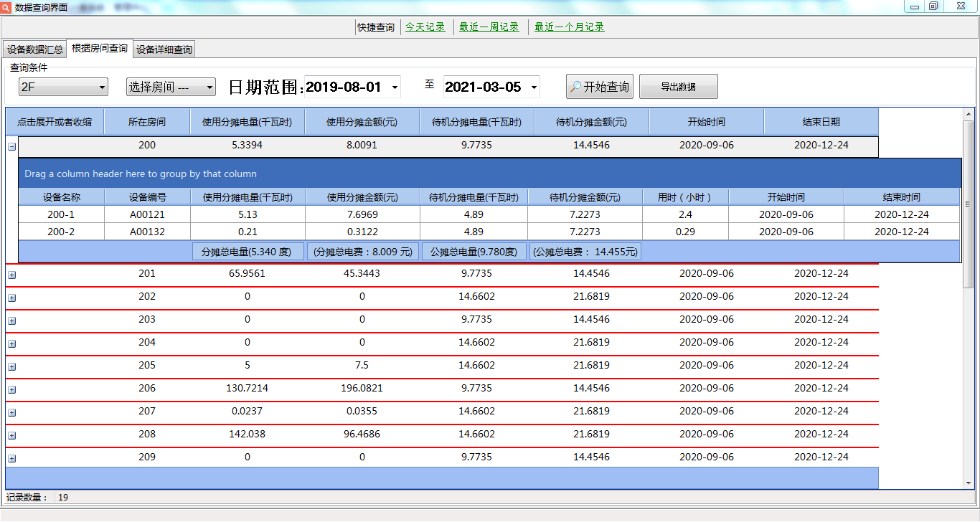The width and height of the screenshot is (980, 522).
Task: Click the 分摊总电费 8.009 元 summary
Action: click(x=363, y=252)
